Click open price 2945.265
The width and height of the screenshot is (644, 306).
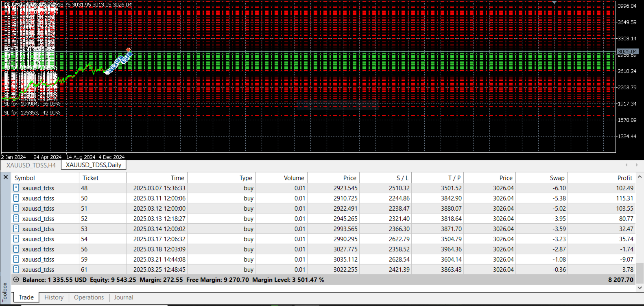coord(346,218)
